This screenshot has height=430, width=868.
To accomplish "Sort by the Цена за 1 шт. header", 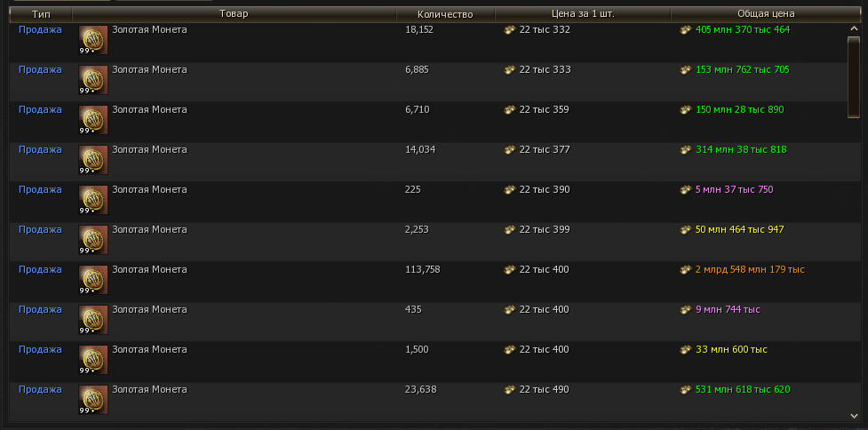I will coord(582,14).
